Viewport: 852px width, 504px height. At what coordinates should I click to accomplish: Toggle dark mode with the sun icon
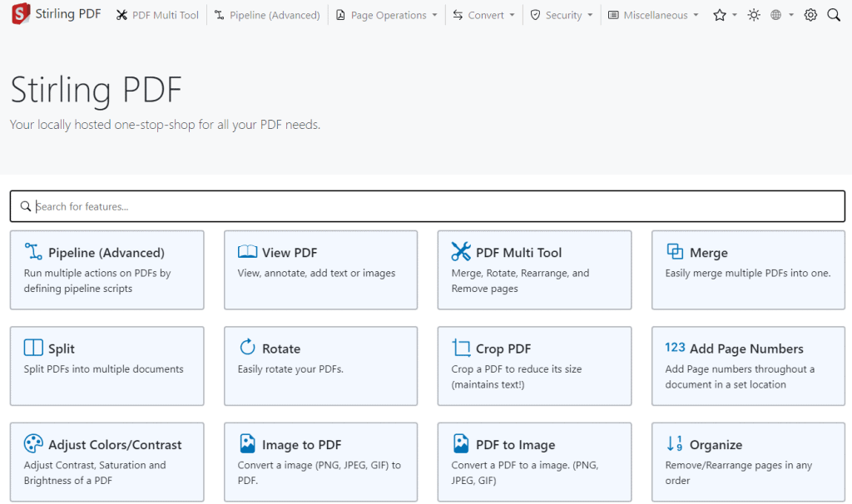coord(754,15)
